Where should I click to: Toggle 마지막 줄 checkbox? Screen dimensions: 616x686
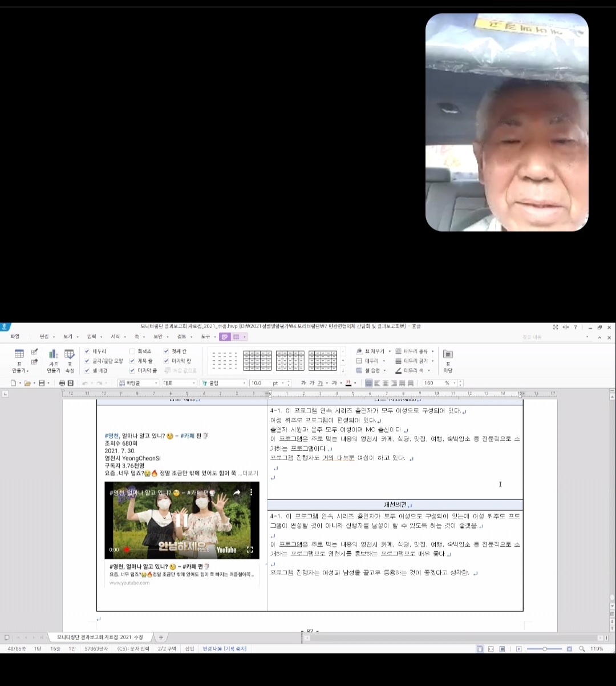tap(132, 370)
